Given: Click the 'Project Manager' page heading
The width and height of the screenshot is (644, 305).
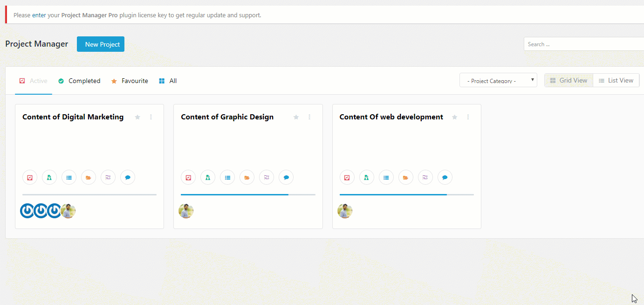Looking at the screenshot, I should 37,44.
